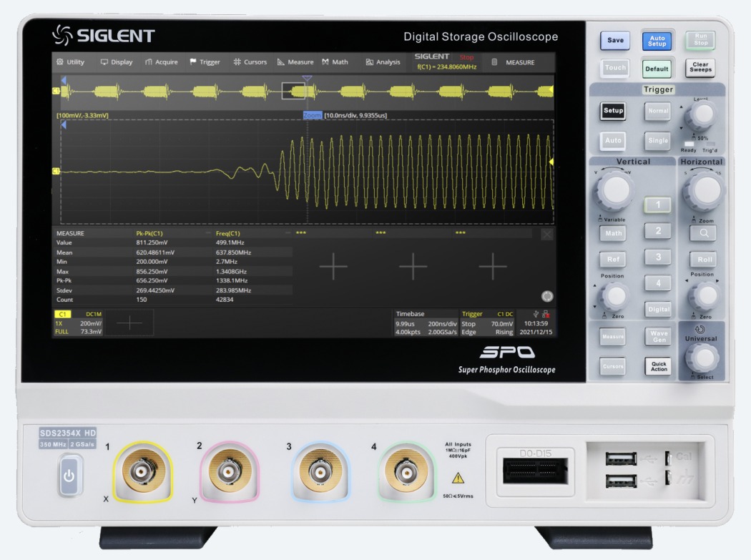Select Normal trigger mode button
The height and width of the screenshot is (560, 751).
657,111
